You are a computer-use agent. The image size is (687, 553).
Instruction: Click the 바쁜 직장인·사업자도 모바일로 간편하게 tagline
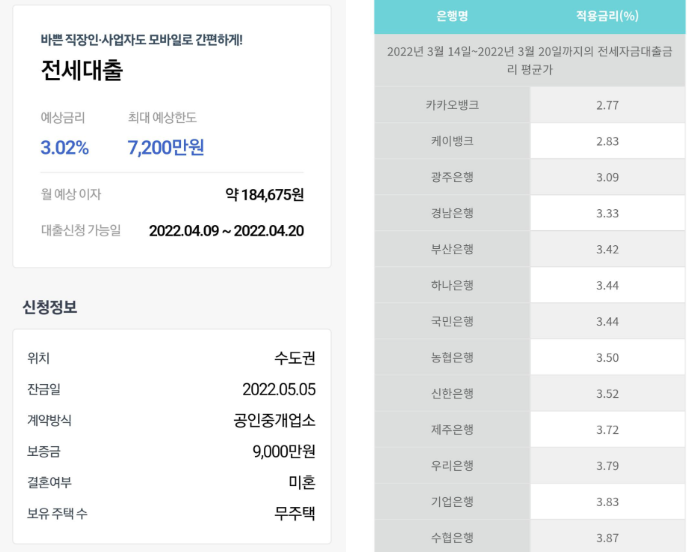[x=141, y=40]
